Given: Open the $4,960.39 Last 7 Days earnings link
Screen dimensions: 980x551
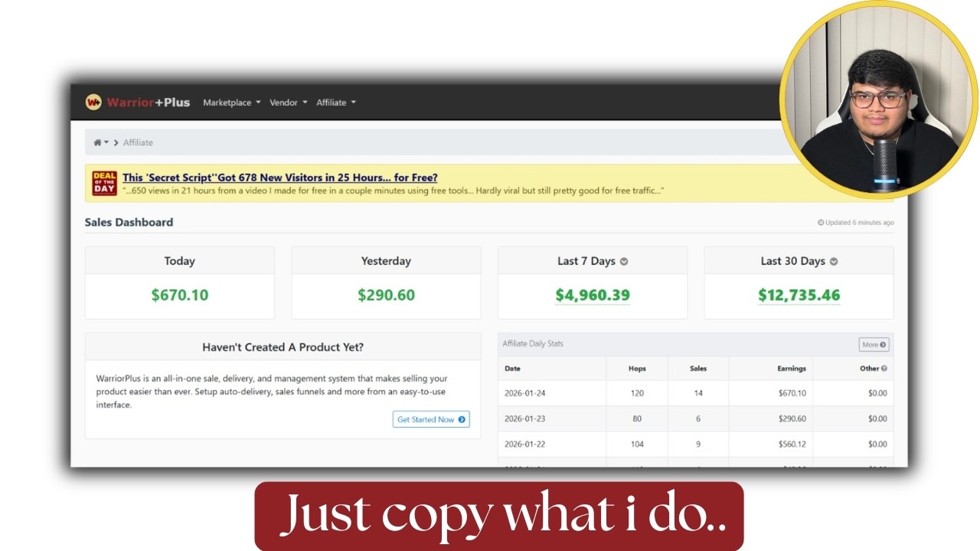Looking at the screenshot, I should click(593, 295).
